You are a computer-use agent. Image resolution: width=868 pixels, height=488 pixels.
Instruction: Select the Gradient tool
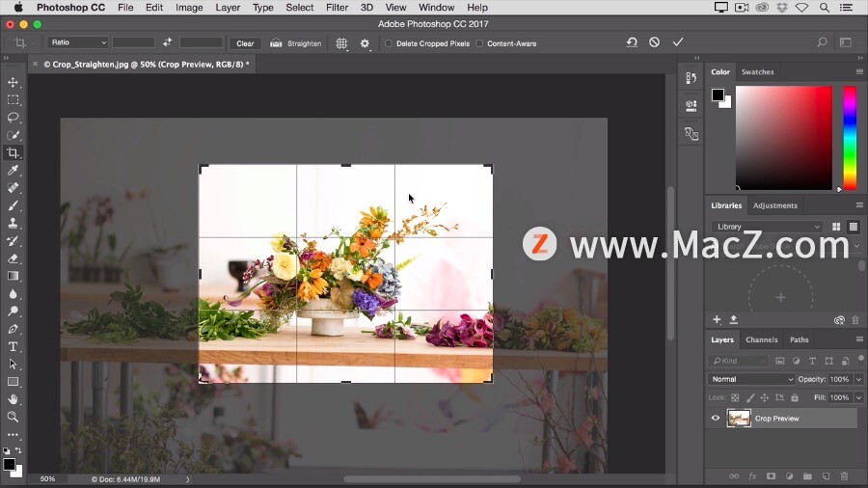tap(13, 276)
